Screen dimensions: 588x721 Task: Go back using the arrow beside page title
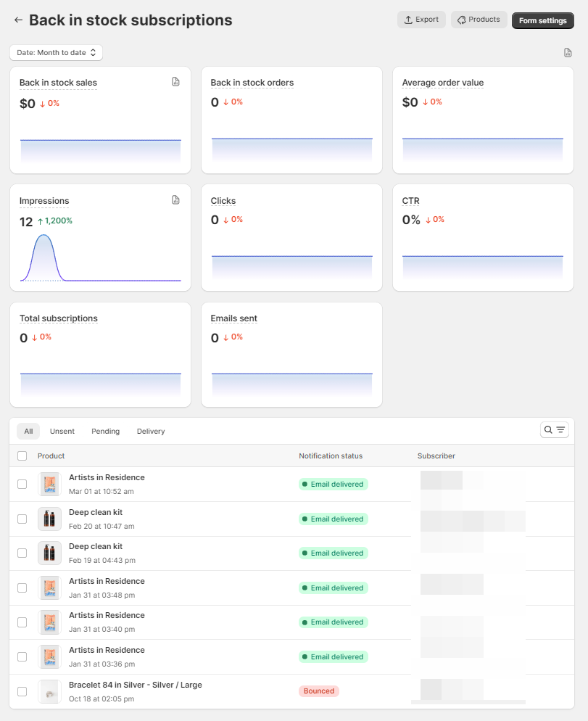18,20
